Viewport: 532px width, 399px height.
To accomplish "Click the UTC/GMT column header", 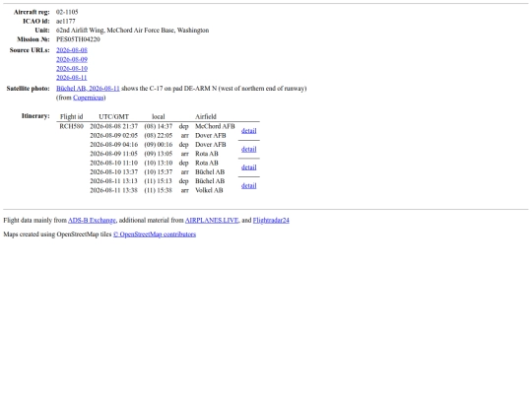I will [113, 116].
